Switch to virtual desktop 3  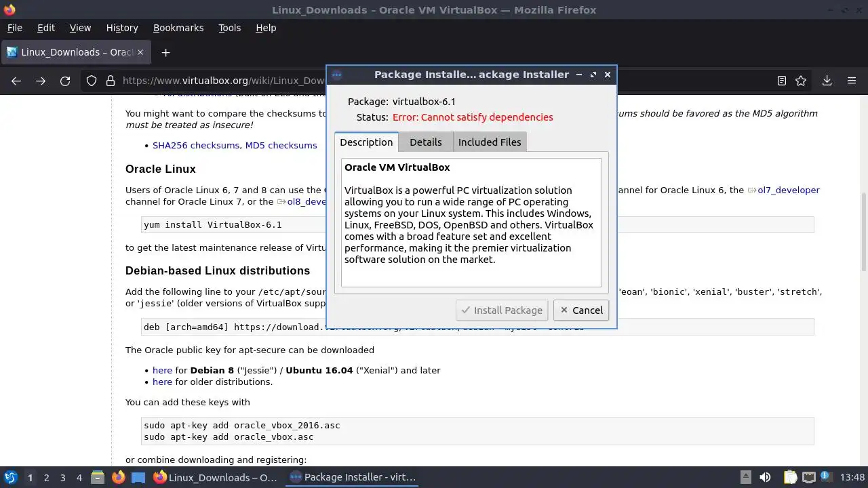pyautogui.click(x=62, y=477)
